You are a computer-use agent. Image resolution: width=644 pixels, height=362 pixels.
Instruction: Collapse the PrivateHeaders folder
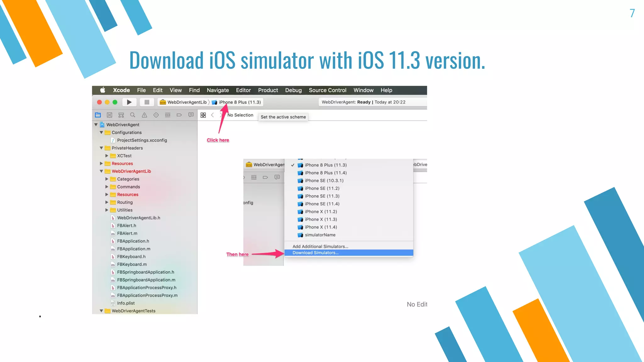(x=101, y=148)
